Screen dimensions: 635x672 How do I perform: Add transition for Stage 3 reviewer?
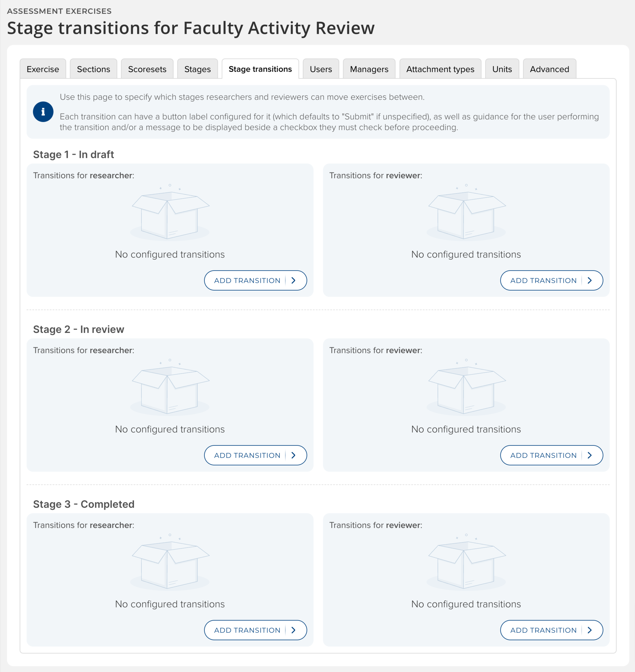(551, 630)
